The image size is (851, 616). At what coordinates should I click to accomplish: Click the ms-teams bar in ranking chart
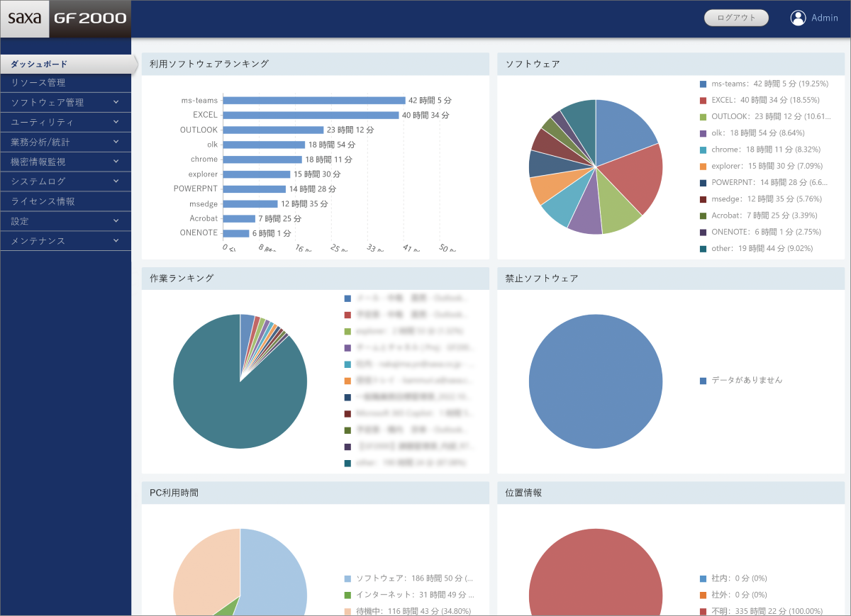click(x=314, y=101)
